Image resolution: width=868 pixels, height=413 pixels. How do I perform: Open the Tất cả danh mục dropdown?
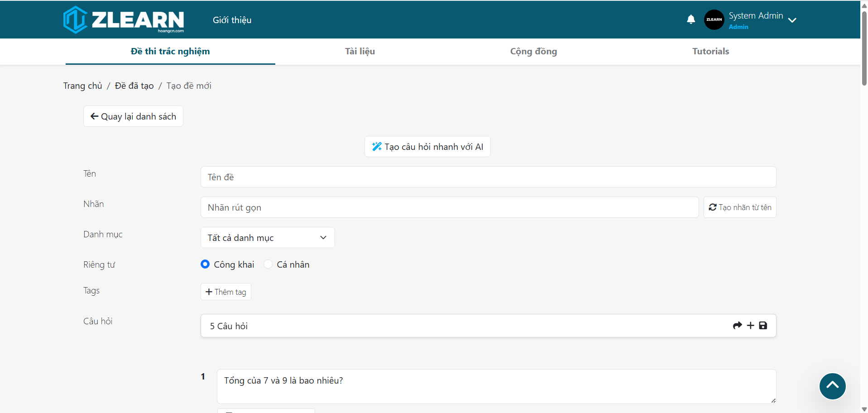pos(267,238)
